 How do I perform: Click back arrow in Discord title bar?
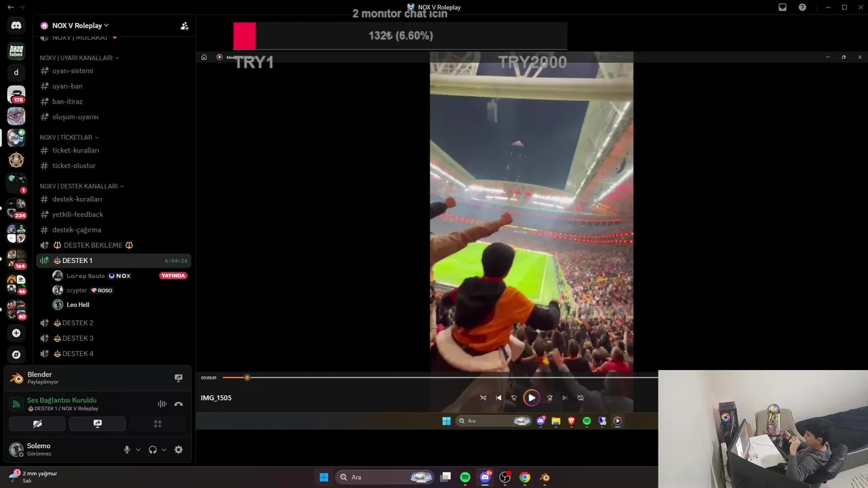tap(10, 7)
